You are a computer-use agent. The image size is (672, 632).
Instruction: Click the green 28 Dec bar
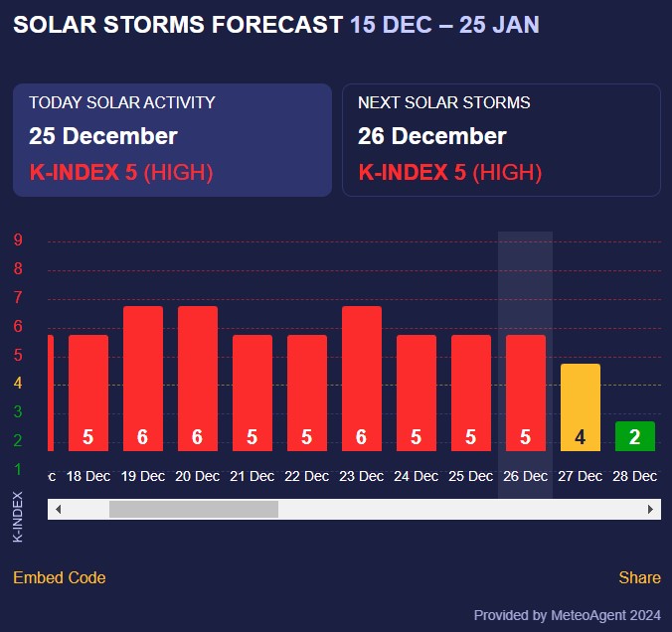click(635, 436)
